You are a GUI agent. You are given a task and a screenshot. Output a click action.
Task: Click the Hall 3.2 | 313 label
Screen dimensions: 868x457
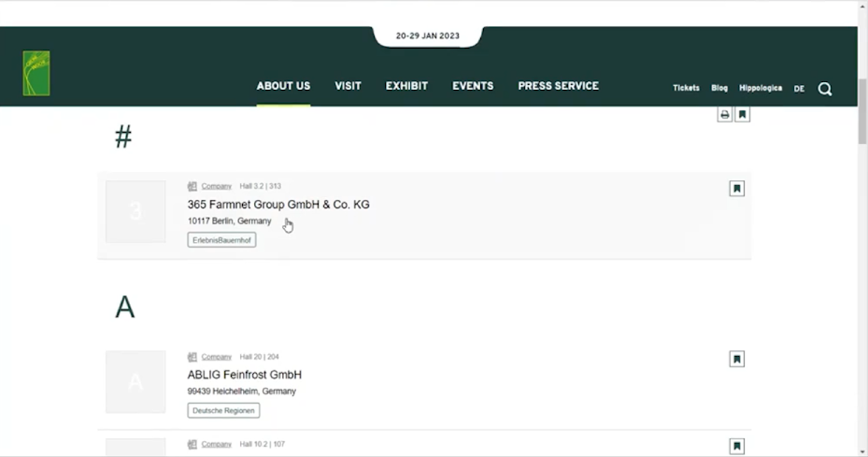pyautogui.click(x=260, y=186)
